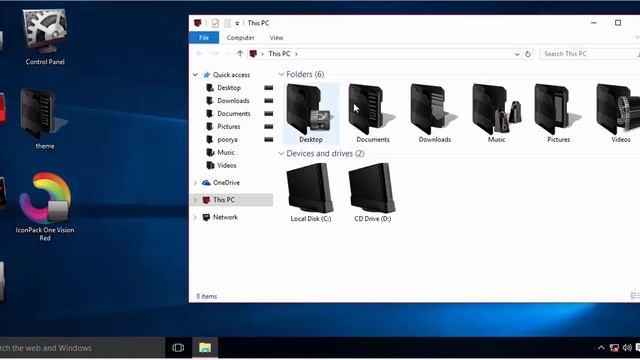Show hidden tray icons arrow
Image resolution: width=640 pixels, height=360 pixels.
[x=601, y=348]
